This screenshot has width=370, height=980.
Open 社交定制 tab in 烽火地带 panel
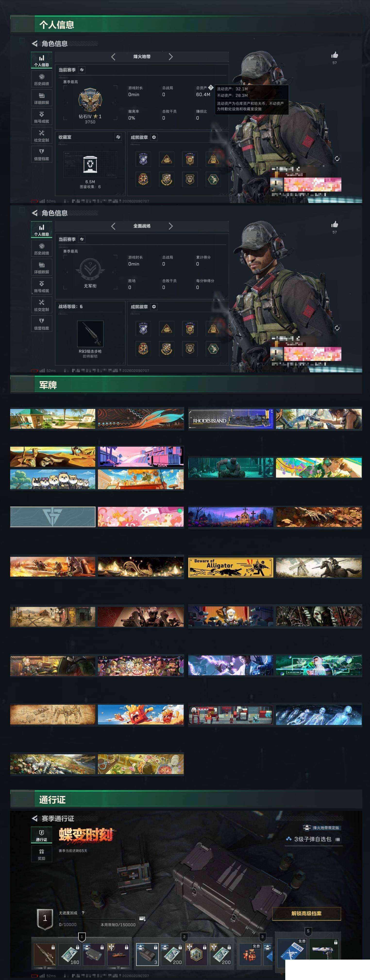tap(42, 135)
